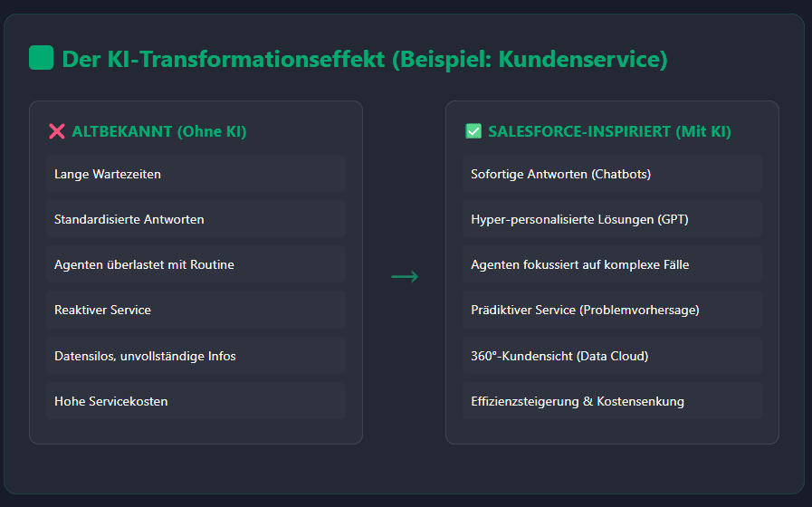The height and width of the screenshot is (507, 812).
Task: Select 'Sofortige Antworten (Chatbots)' row
Action: 612,174
